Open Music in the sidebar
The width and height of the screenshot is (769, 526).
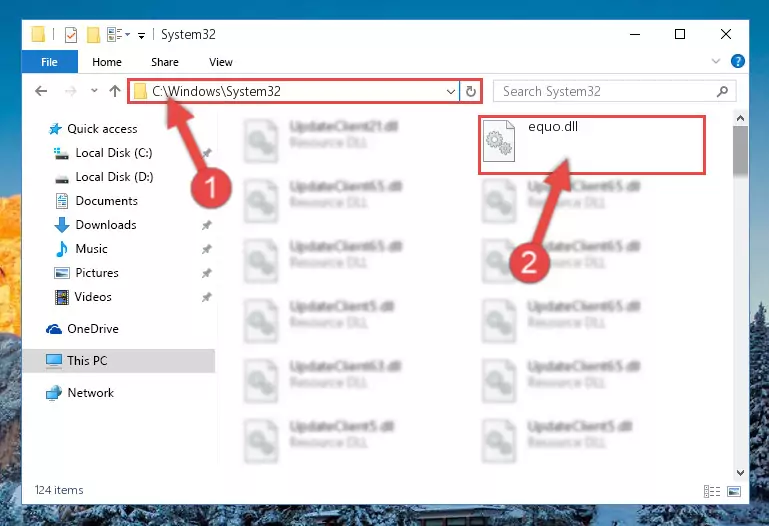coord(91,249)
